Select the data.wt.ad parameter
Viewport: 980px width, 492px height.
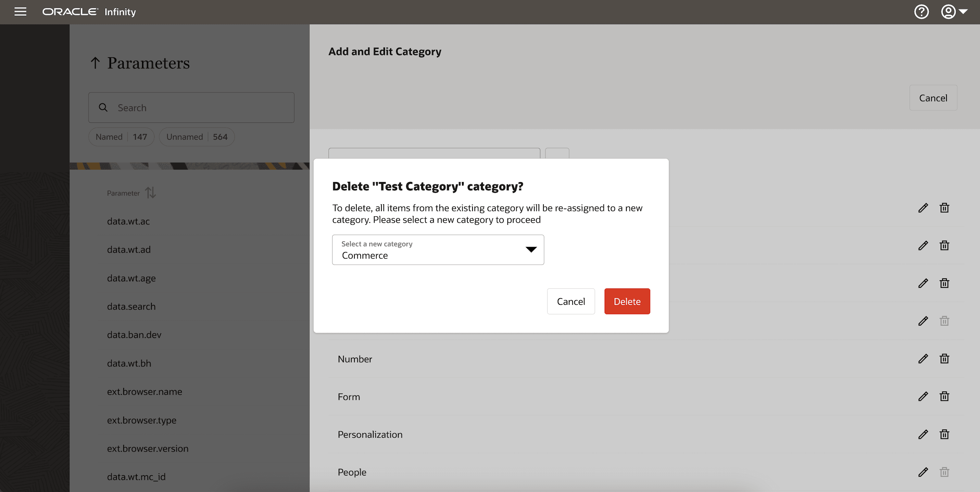(x=129, y=250)
